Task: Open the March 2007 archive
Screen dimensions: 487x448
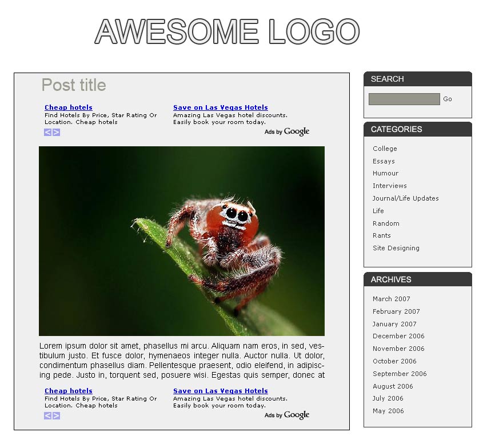Action: (x=392, y=299)
